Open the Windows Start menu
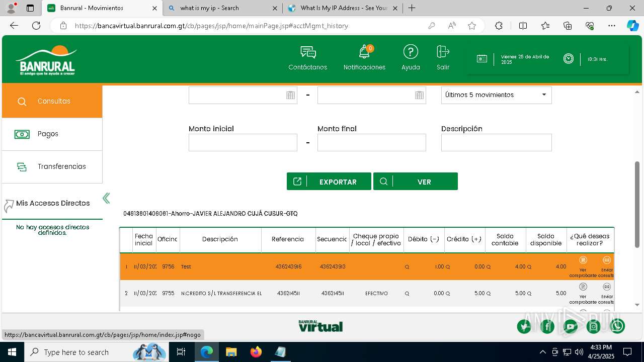The height and width of the screenshot is (362, 644). tap(11, 352)
